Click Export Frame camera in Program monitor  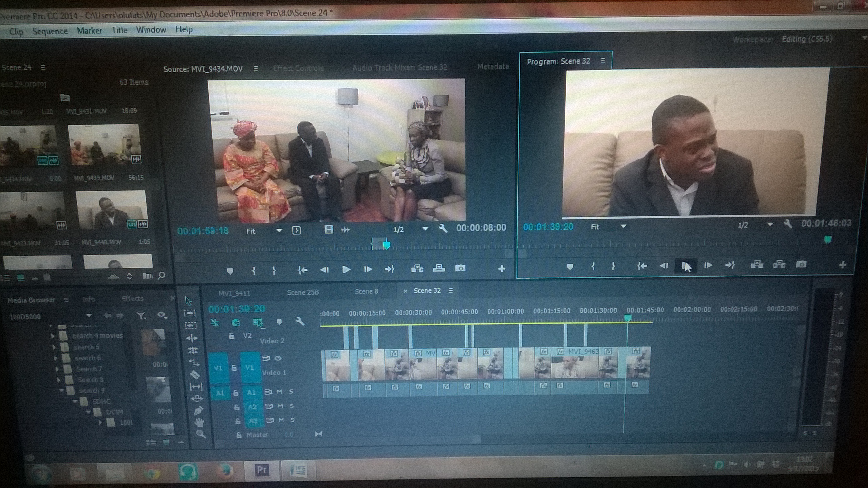click(x=801, y=264)
